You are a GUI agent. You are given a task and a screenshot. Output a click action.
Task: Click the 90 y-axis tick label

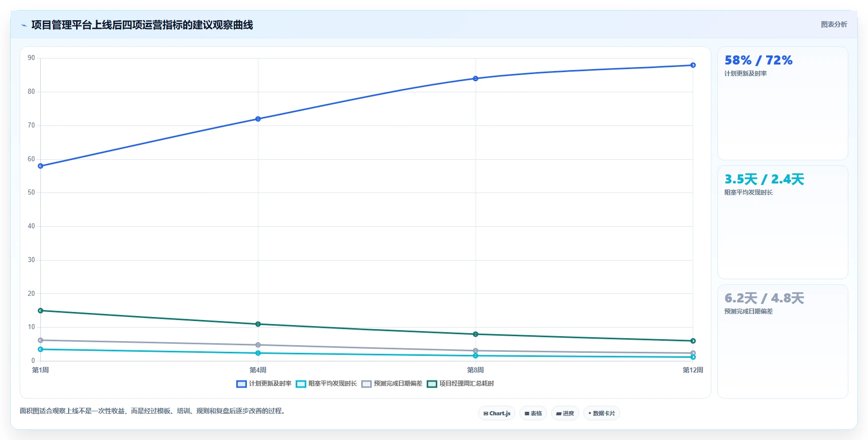pyautogui.click(x=31, y=58)
